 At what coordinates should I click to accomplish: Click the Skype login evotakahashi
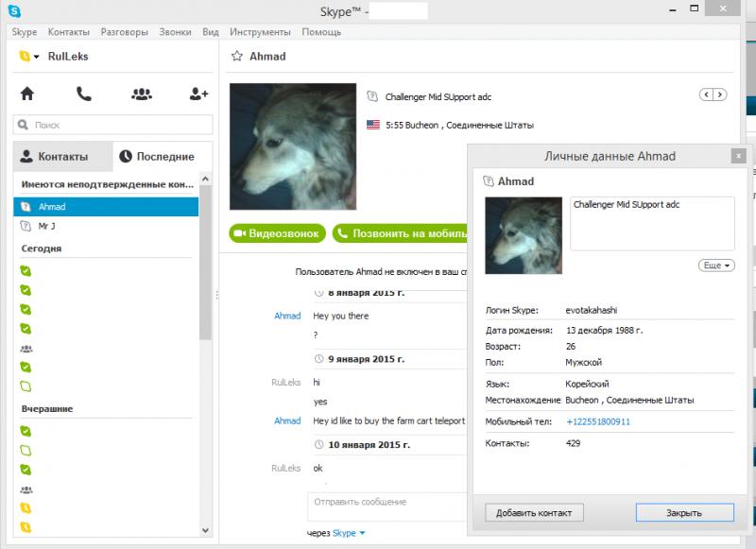pyautogui.click(x=592, y=310)
